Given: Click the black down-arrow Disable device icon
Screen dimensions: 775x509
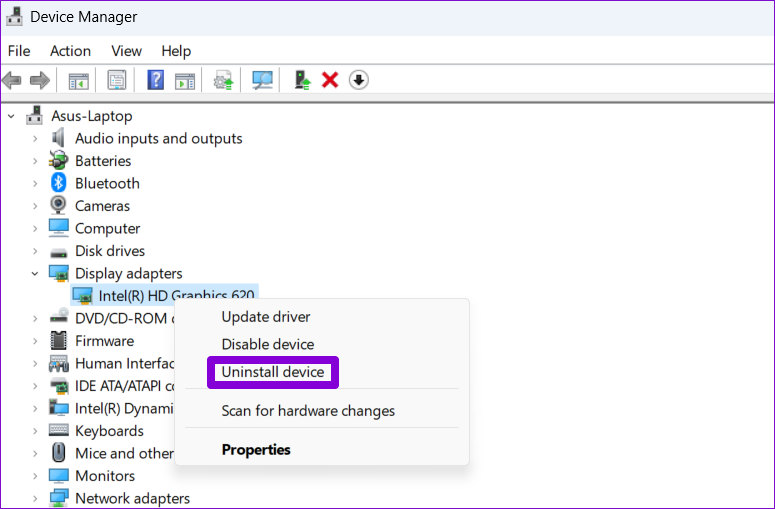Looking at the screenshot, I should pos(358,80).
